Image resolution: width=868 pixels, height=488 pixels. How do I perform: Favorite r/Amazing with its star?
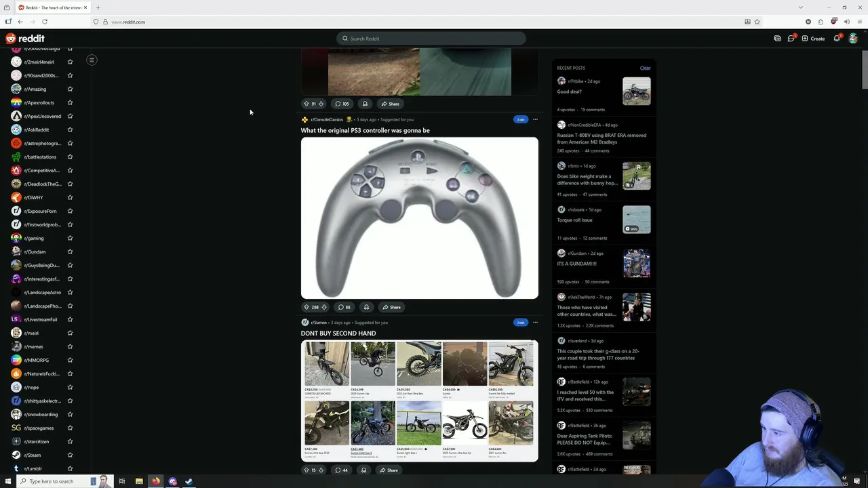[70, 89]
